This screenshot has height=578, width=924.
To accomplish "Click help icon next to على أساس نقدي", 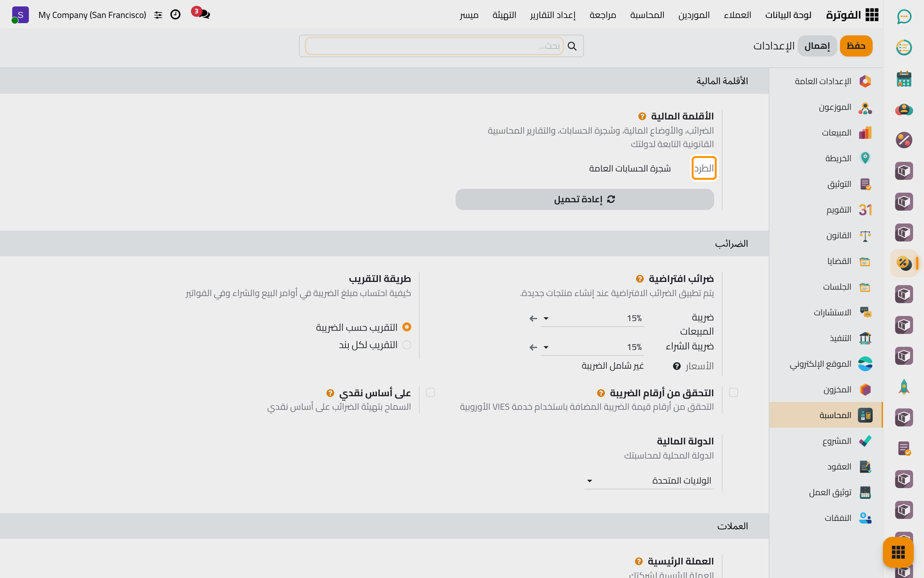I will point(330,393).
